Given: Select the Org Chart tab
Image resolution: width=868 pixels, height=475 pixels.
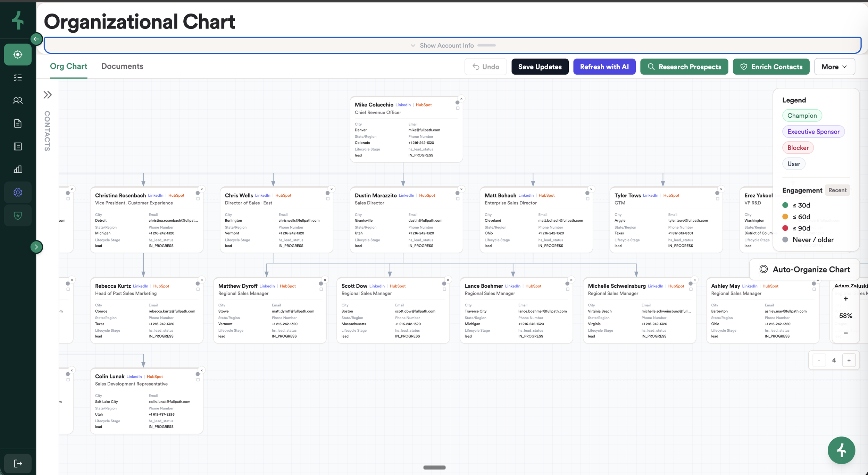Looking at the screenshot, I should point(68,66).
